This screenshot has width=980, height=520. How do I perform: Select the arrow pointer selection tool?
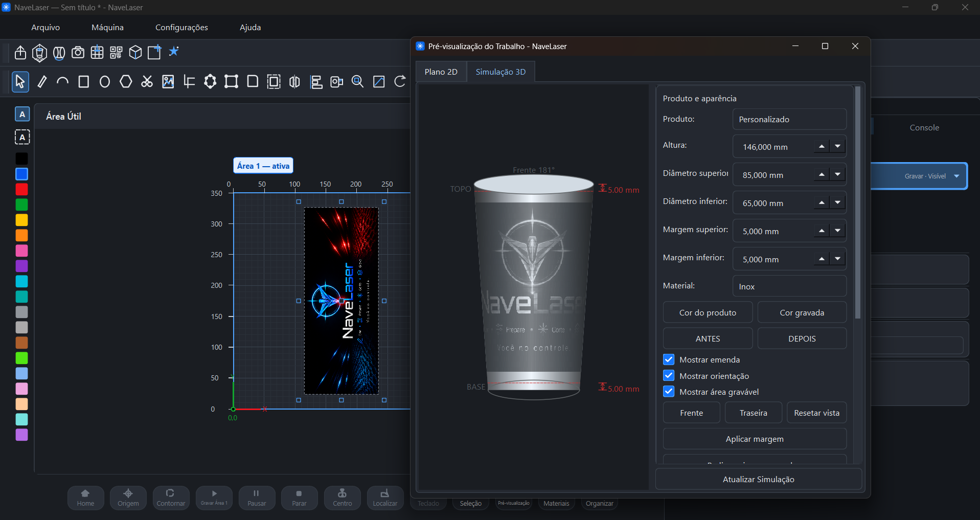pos(20,82)
